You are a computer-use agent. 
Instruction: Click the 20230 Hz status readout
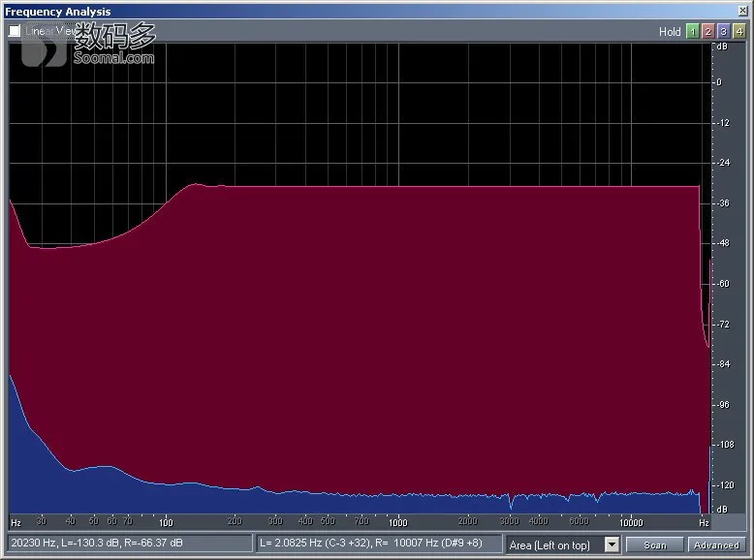point(130,544)
